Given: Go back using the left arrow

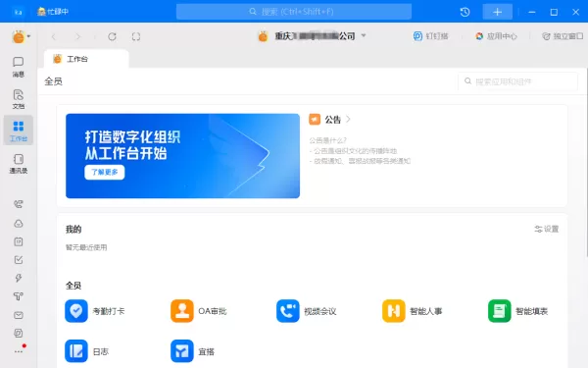Looking at the screenshot, I should (54, 36).
